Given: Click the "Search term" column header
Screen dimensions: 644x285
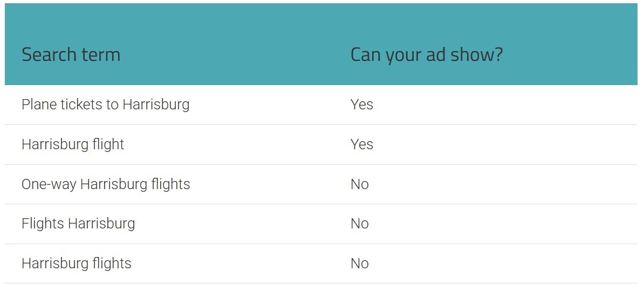Looking at the screenshot, I should [71, 55].
